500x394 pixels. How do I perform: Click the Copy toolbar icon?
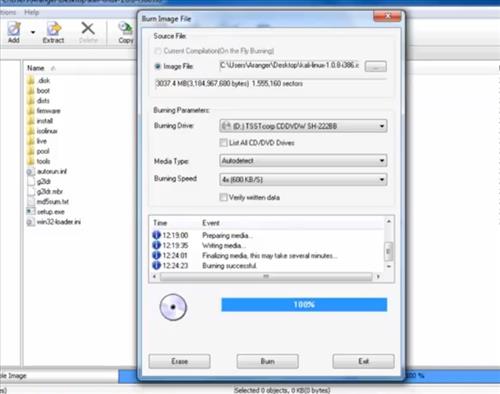[126, 32]
